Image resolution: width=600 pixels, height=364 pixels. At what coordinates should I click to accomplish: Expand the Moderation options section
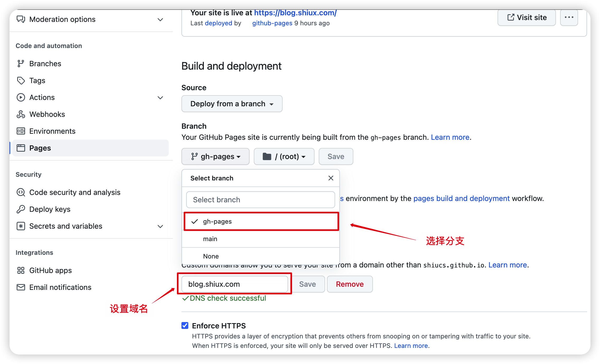click(x=160, y=20)
